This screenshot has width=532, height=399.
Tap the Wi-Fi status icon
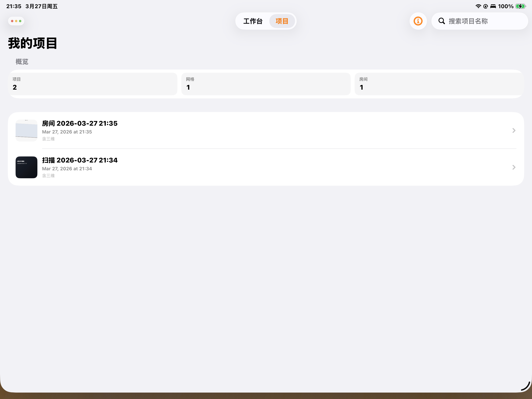pyautogui.click(x=478, y=6)
